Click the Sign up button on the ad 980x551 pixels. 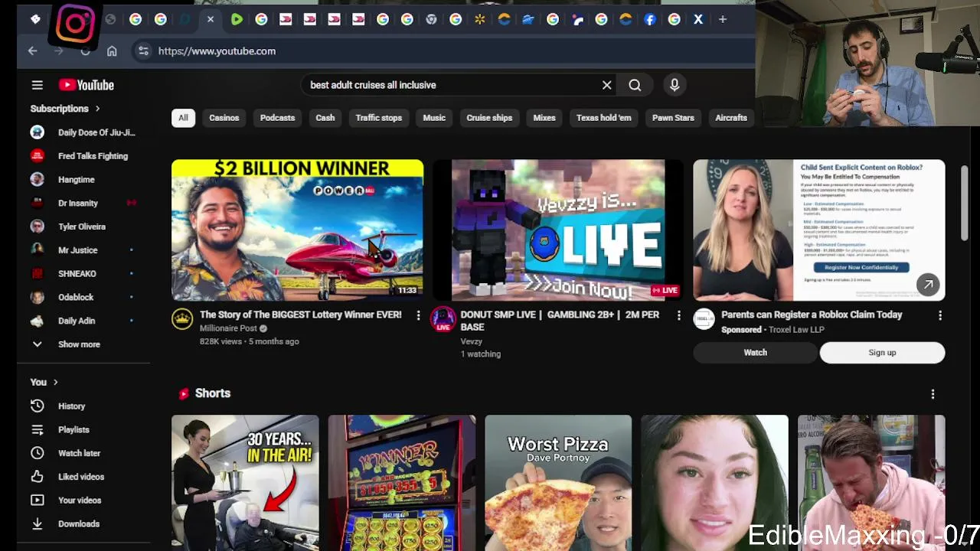point(882,353)
